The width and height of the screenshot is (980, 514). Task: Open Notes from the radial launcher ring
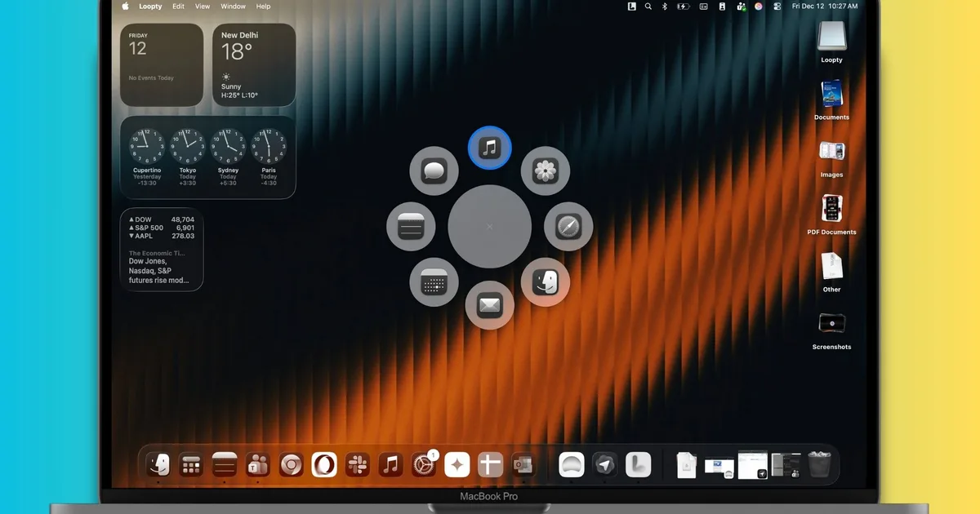pos(410,226)
